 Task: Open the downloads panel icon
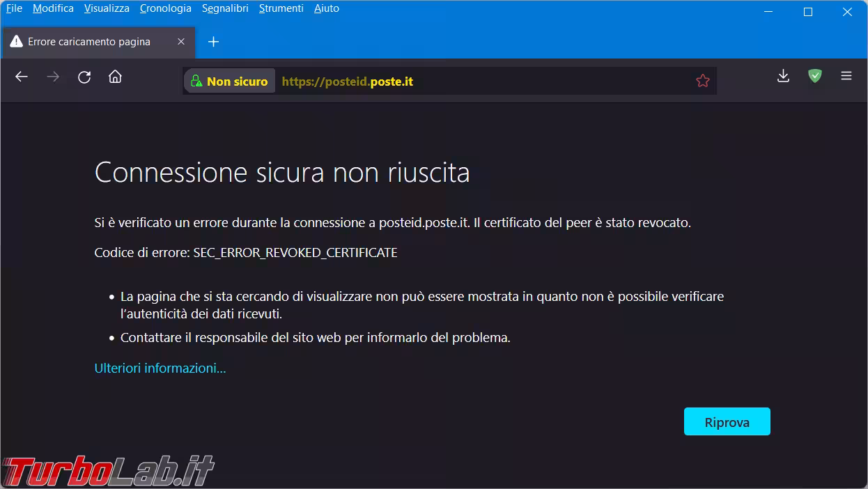pyautogui.click(x=783, y=76)
